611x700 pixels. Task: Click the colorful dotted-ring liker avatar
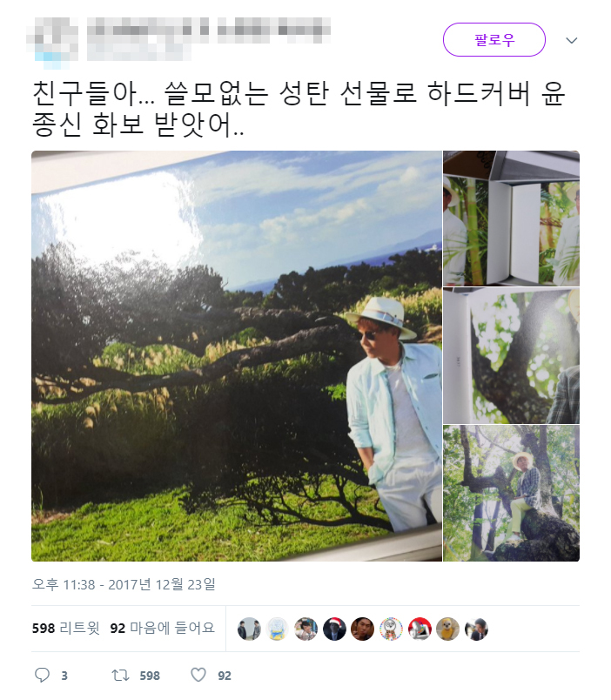click(x=391, y=629)
